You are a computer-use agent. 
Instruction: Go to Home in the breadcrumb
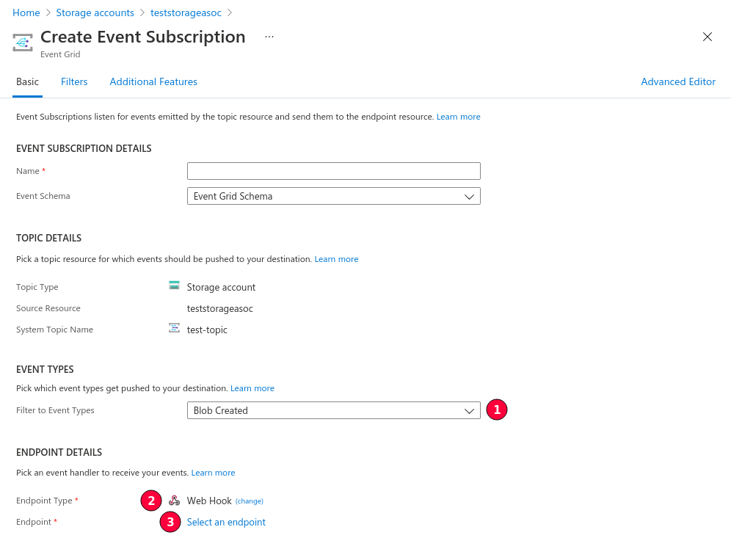(x=26, y=12)
